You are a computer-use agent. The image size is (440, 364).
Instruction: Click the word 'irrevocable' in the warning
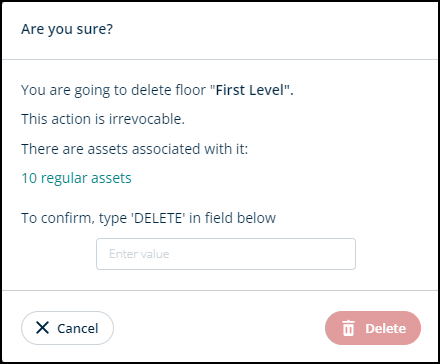point(145,119)
